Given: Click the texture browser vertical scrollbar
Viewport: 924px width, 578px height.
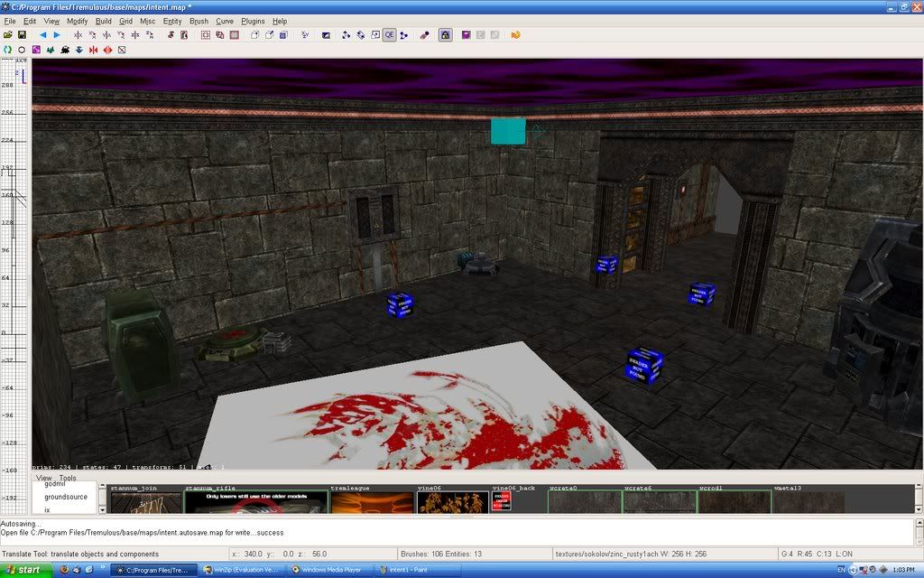Looking at the screenshot, I should 918,499.
